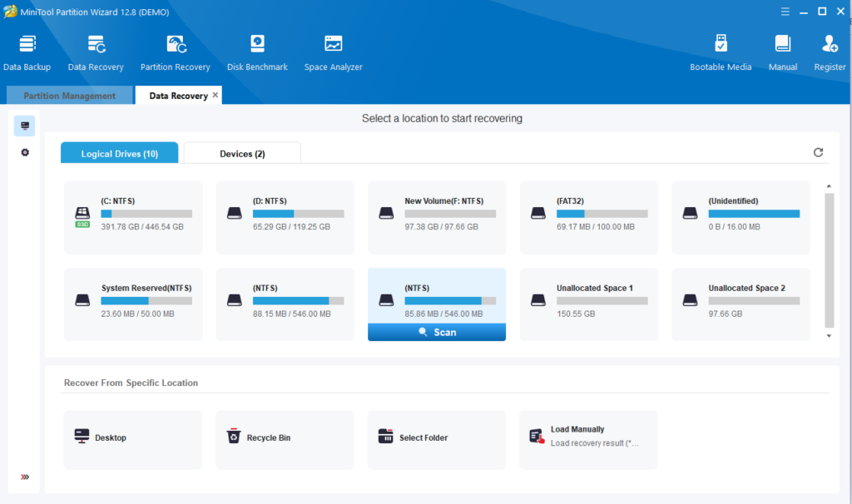
Task: Click the 23.60 MB / 50.00 MB text
Action: click(x=137, y=314)
